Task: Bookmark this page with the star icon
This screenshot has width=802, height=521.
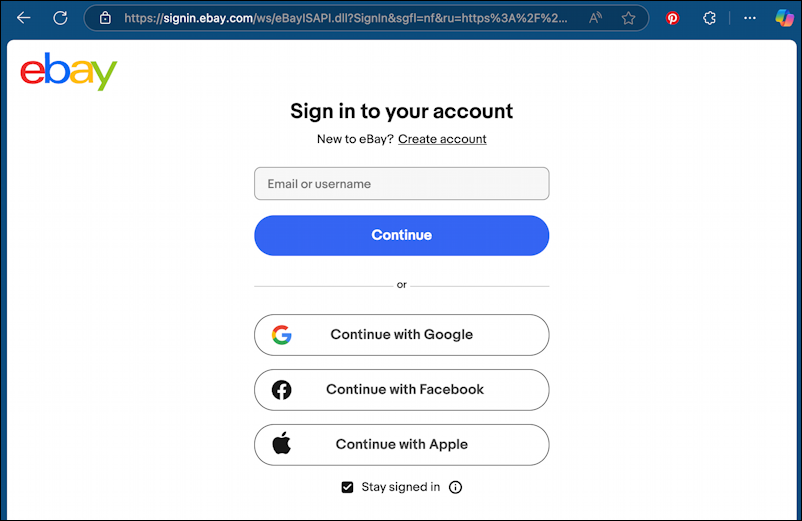Action: tap(628, 18)
